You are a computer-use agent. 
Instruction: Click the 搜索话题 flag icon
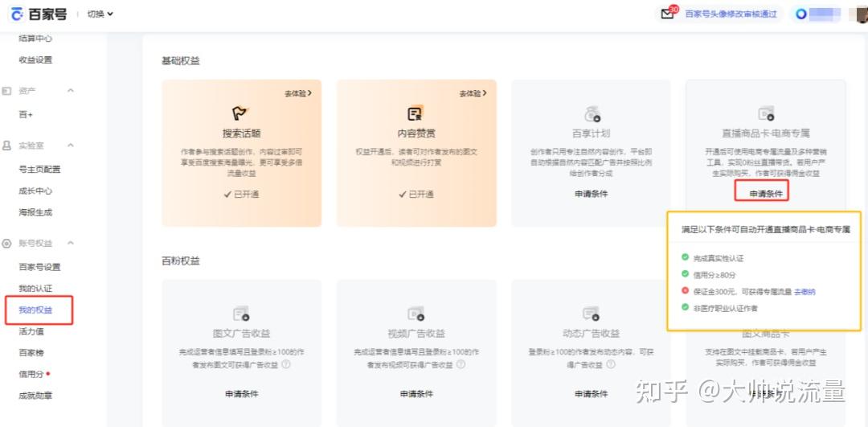[241, 113]
